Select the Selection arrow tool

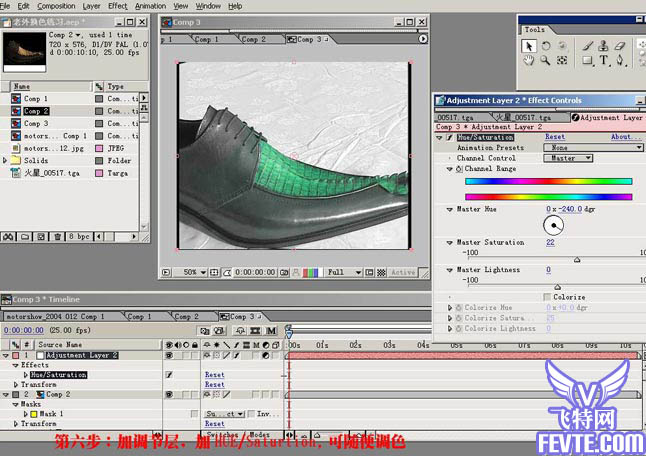tap(529, 46)
